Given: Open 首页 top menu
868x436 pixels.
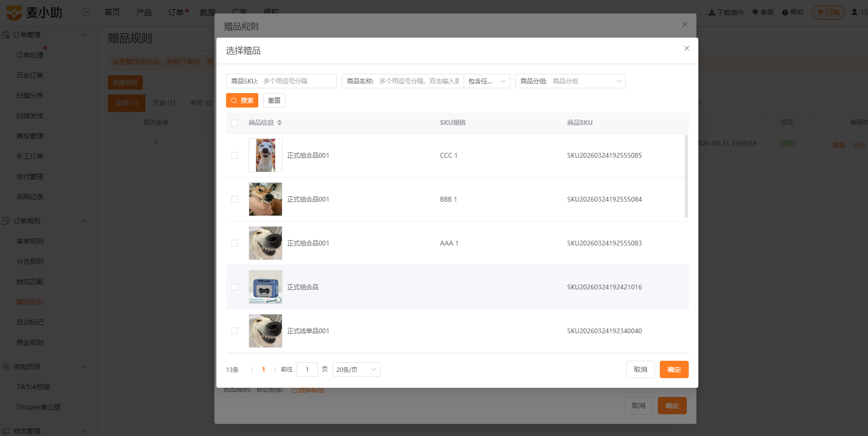Looking at the screenshot, I should click(112, 12).
